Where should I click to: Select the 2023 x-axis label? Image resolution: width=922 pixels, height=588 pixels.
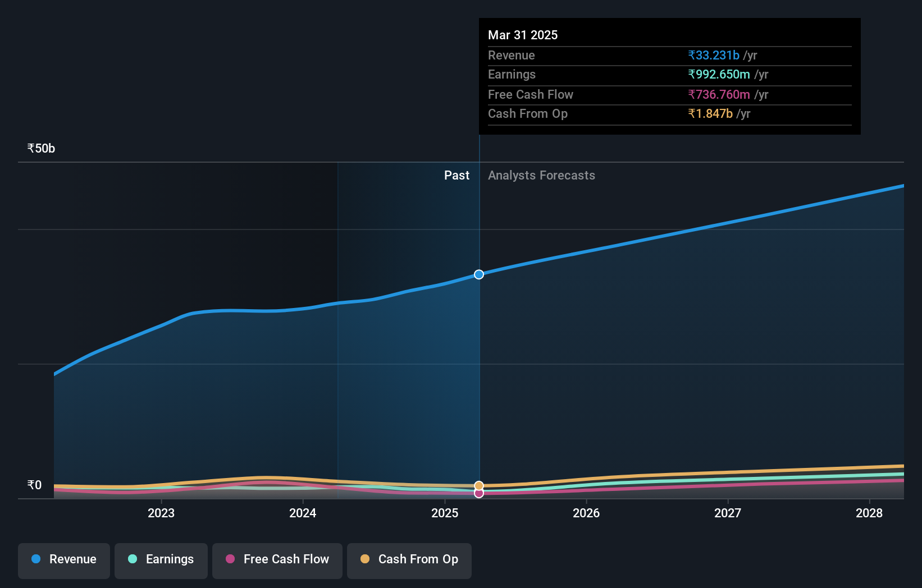tap(161, 513)
